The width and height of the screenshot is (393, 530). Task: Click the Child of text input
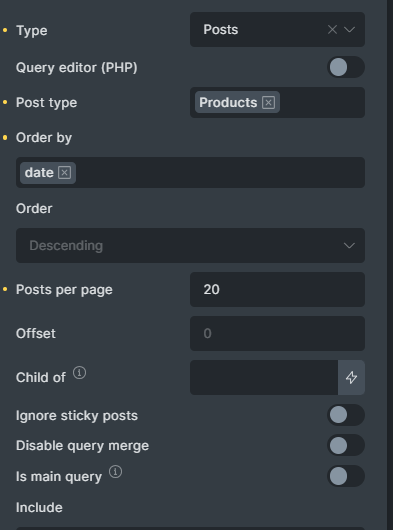point(264,377)
